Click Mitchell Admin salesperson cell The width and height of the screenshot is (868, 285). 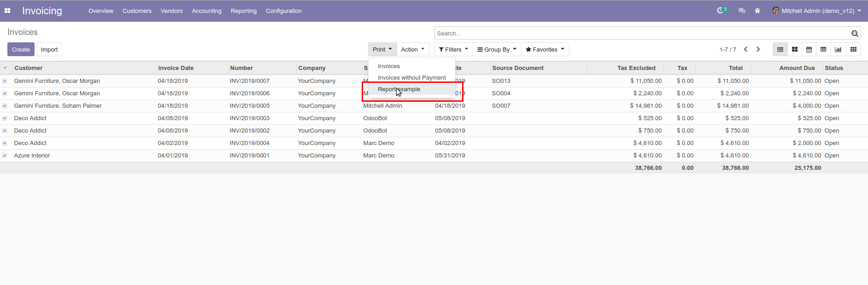[x=383, y=106]
